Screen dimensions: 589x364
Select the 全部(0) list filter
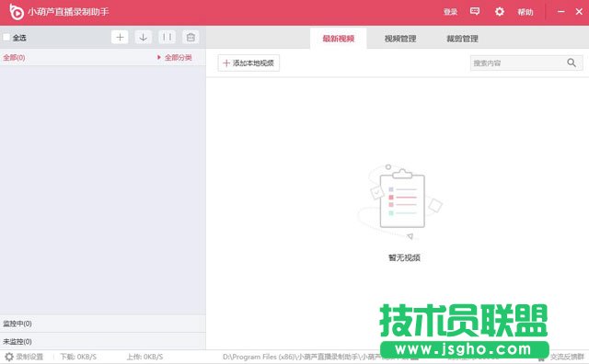coord(15,57)
